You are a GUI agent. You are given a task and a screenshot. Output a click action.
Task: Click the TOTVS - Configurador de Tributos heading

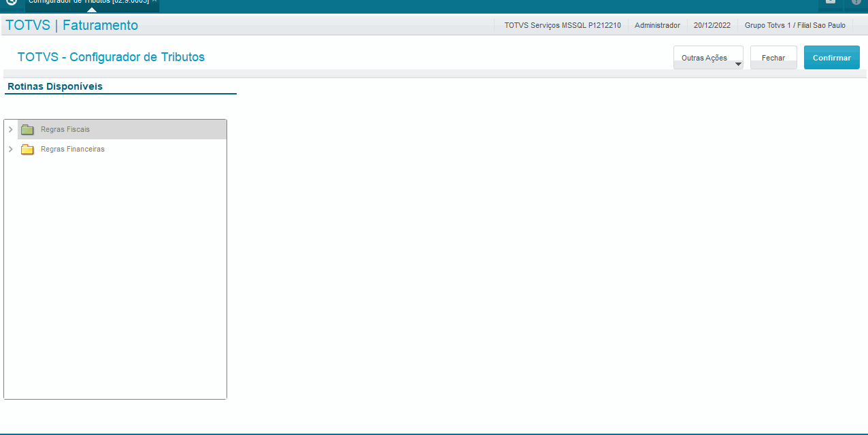[x=111, y=57]
